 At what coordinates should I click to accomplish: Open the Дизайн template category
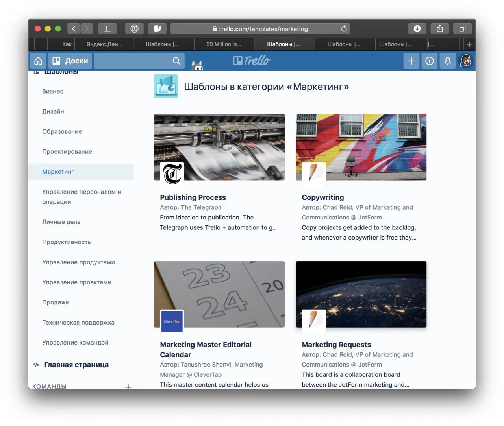[53, 111]
